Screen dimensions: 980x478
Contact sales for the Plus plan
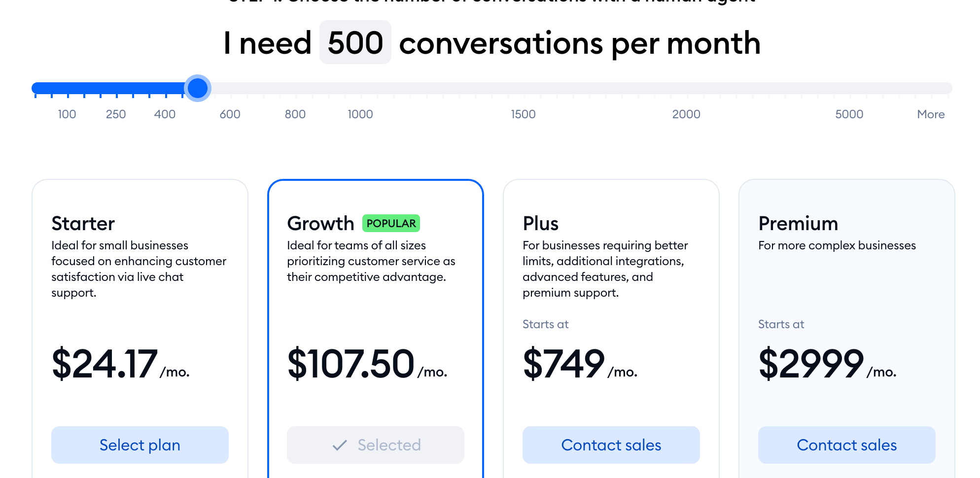(611, 445)
